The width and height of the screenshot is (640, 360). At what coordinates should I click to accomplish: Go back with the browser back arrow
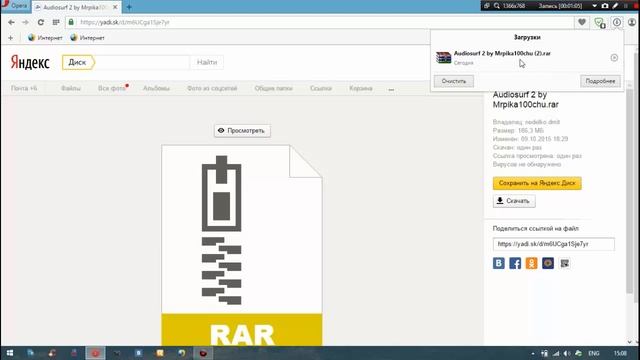coord(11,22)
